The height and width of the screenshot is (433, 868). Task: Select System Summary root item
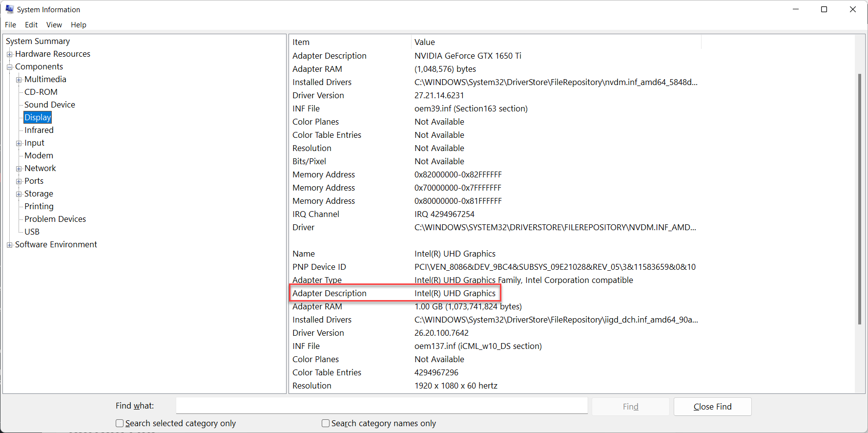38,41
